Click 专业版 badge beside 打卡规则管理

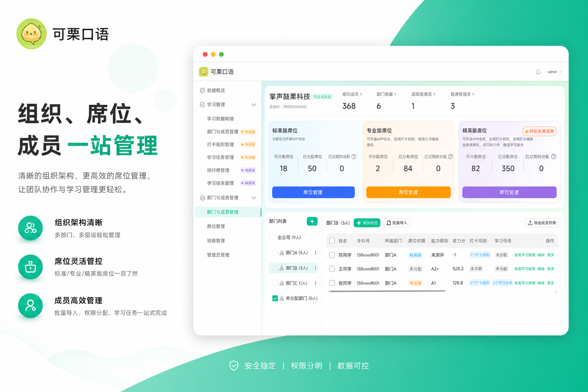pos(248,144)
